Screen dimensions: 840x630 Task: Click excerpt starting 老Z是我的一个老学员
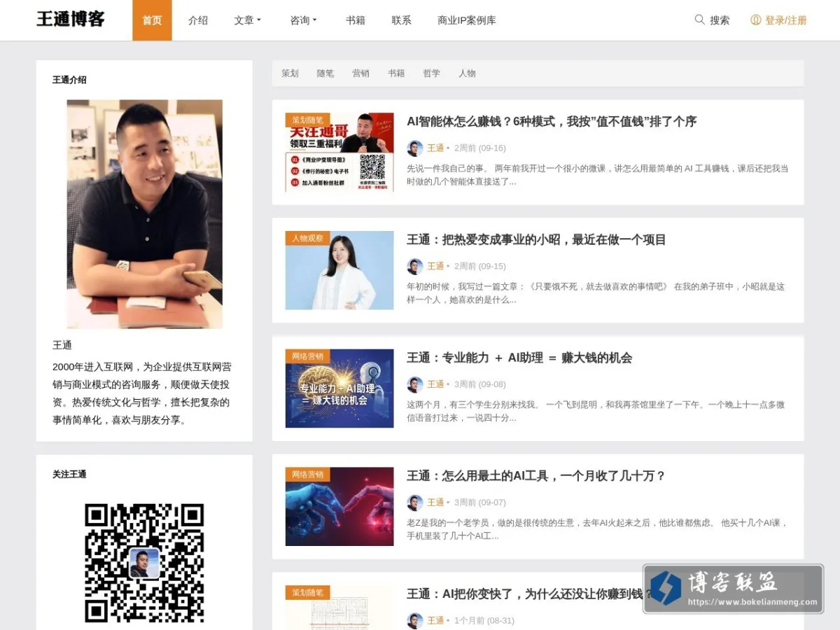(x=598, y=529)
